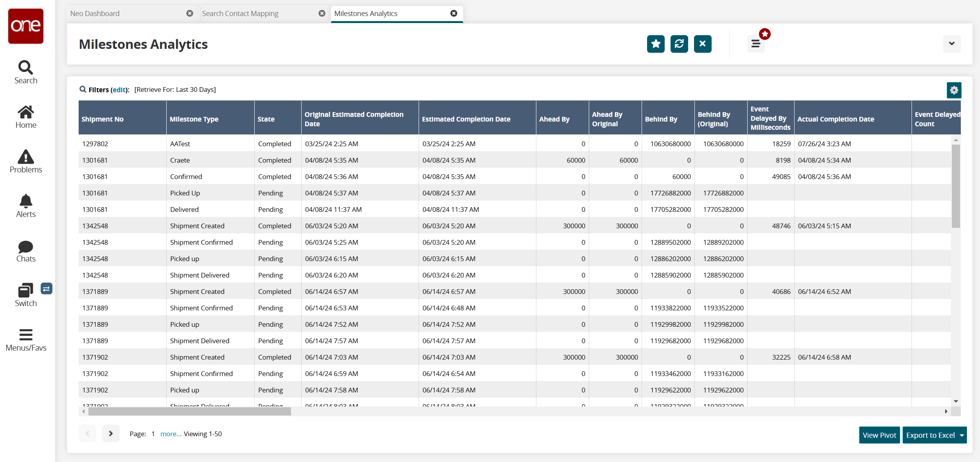This screenshot has height=462, width=980.
Task: Click the ONE logo icon
Action: [x=26, y=26]
